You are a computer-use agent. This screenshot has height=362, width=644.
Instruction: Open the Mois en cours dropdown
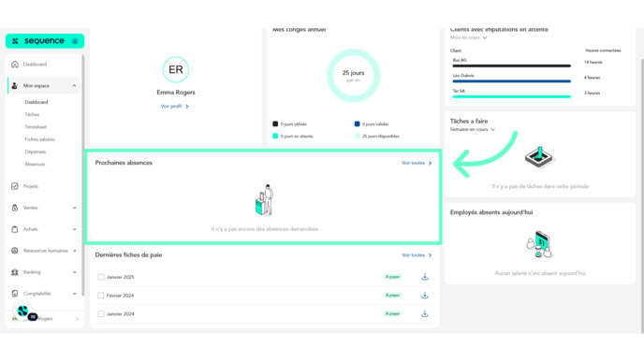[x=468, y=37]
